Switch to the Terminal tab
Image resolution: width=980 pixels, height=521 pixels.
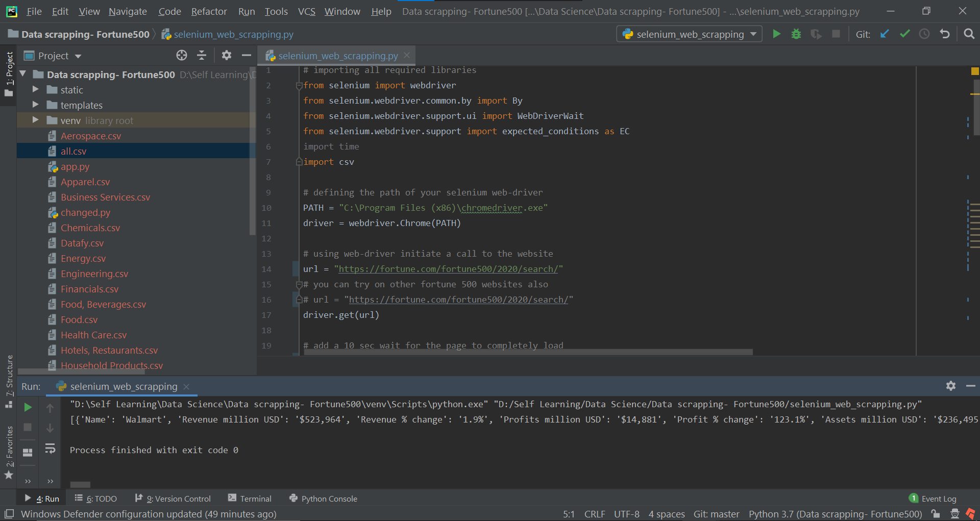pos(250,499)
